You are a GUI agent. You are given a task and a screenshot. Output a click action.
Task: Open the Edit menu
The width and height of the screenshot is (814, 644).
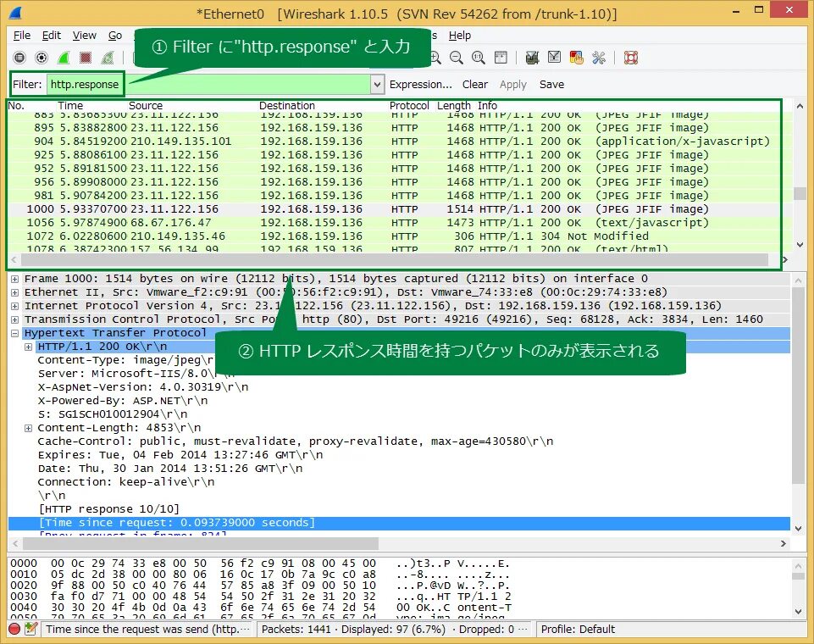[52, 36]
